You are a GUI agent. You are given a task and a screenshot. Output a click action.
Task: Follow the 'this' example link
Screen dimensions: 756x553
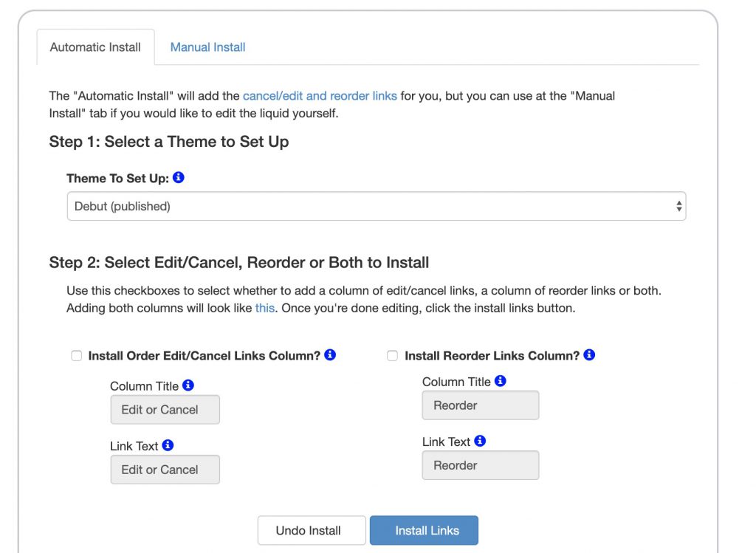click(x=265, y=308)
